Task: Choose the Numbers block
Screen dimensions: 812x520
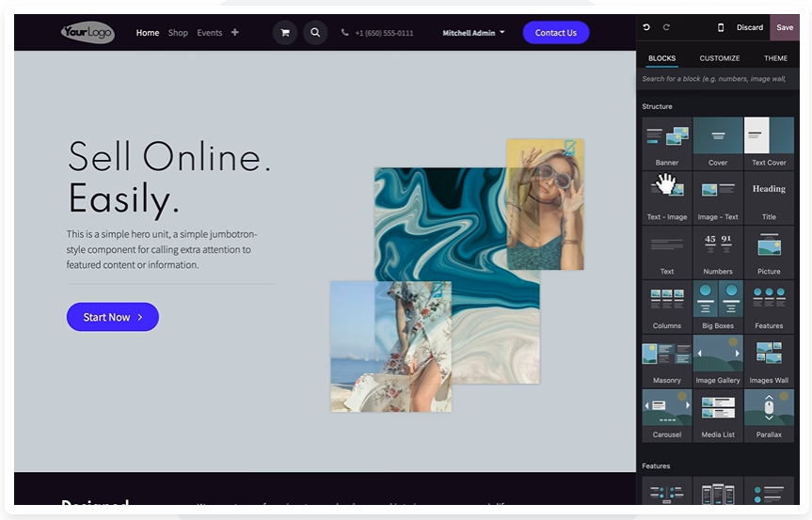Action: click(x=718, y=251)
